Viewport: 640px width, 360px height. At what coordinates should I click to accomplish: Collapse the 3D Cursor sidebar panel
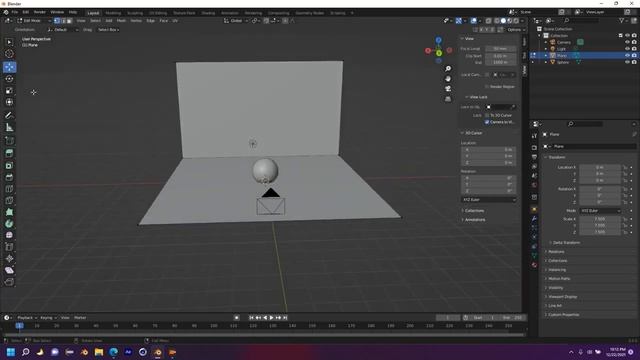473,133
